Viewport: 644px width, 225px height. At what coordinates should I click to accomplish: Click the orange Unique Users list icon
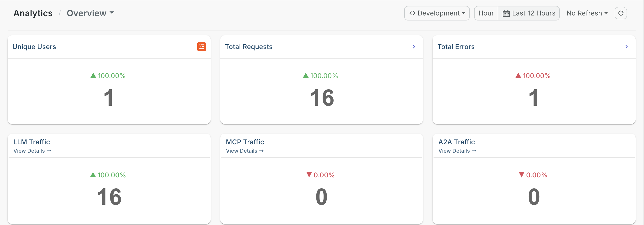coord(201,47)
